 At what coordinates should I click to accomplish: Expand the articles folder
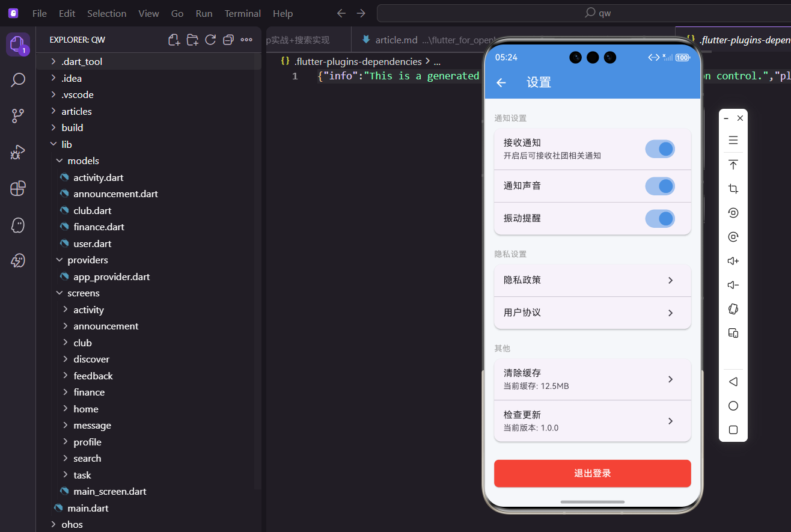pos(76,111)
